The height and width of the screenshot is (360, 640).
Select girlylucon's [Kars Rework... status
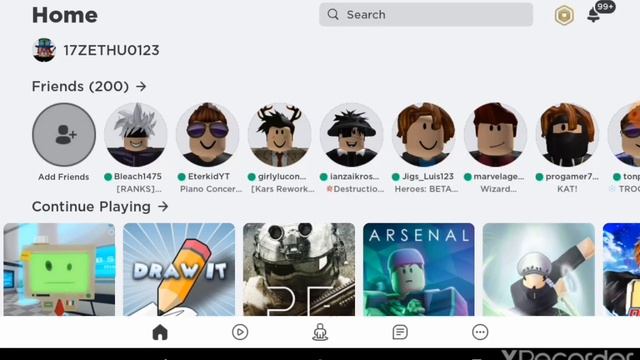(283, 189)
